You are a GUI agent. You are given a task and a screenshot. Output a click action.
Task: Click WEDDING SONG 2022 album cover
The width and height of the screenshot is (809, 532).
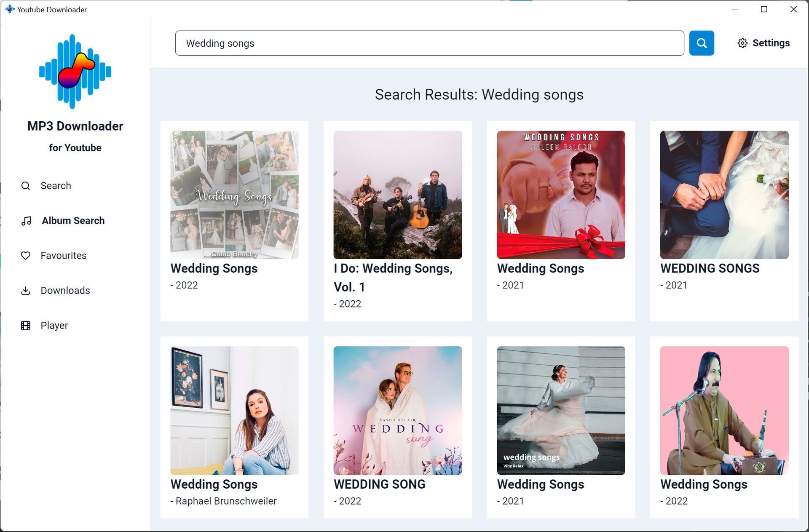tap(397, 410)
